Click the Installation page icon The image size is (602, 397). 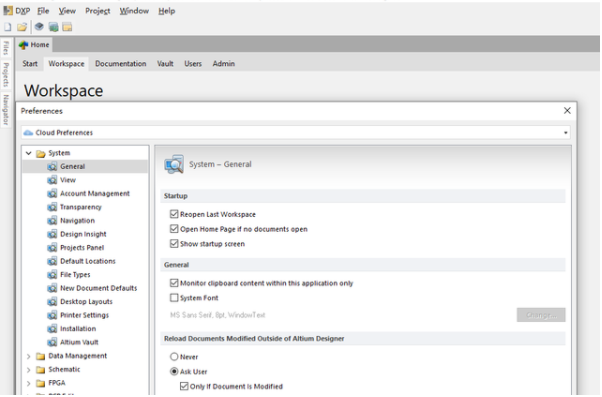52,329
